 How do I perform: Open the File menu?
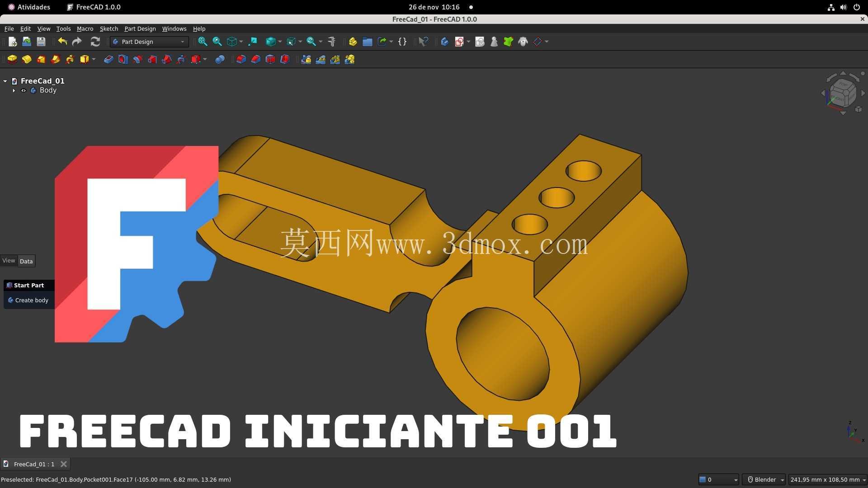coord(9,28)
